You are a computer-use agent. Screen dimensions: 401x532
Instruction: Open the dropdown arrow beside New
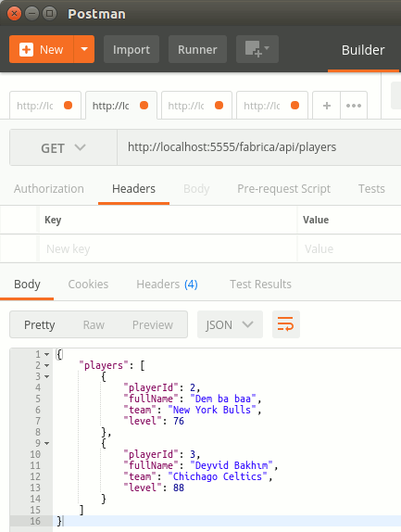point(84,49)
